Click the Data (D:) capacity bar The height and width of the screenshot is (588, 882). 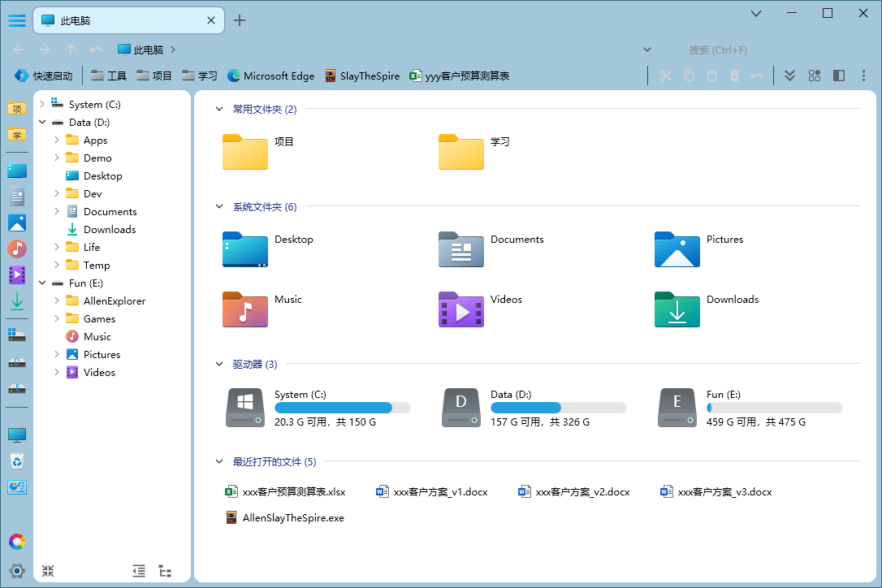[558, 407]
